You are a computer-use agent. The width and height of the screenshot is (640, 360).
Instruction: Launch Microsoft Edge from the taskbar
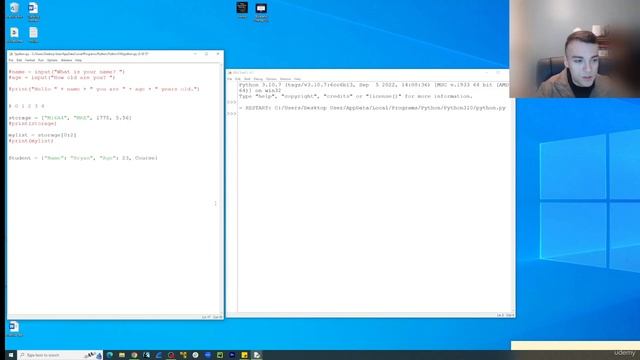click(x=110, y=355)
